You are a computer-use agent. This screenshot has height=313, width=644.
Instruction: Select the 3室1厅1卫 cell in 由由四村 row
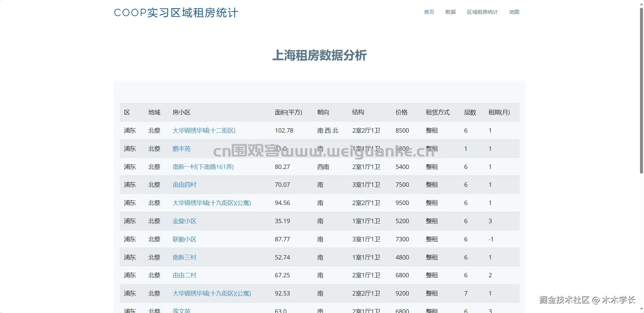366,185
